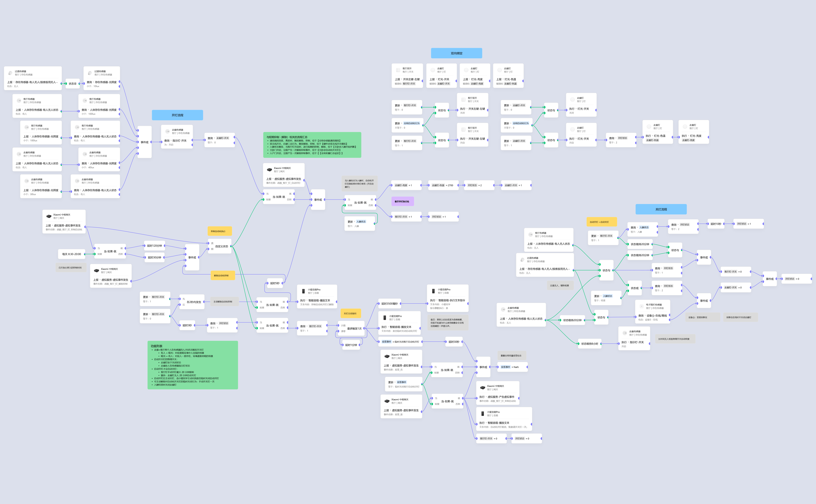The height and width of the screenshot is (504, 816).
Task: Click the 小爱音箱Pro icon on the 是否临时关闭自动化开灯 node
Action: click(385, 318)
